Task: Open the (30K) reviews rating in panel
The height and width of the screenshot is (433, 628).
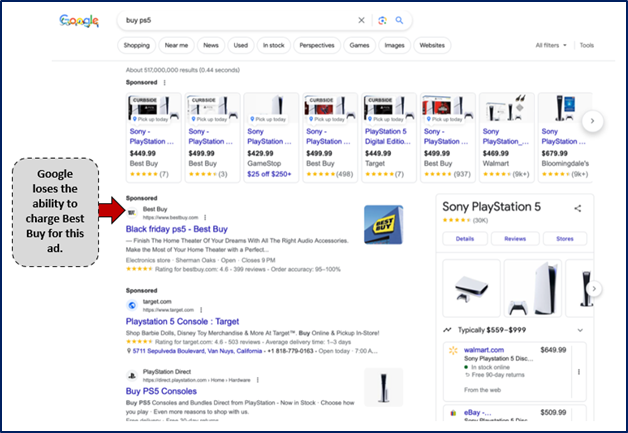Action: [x=481, y=220]
